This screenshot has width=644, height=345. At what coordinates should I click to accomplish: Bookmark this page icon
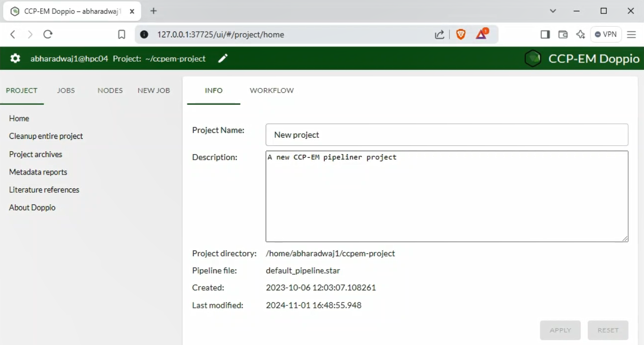(x=121, y=34)
